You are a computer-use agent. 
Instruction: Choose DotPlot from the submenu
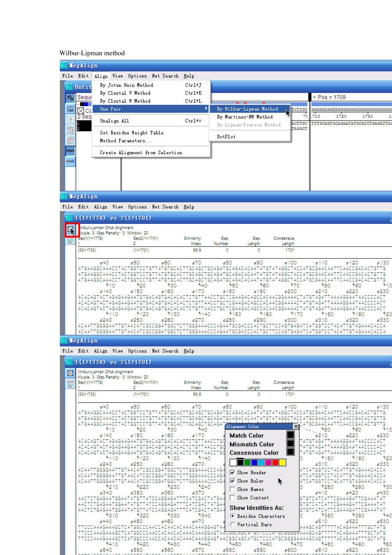tap(250, 137)
